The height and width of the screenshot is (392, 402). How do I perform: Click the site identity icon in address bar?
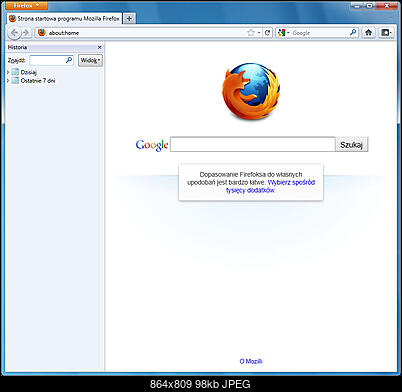point(42,33)
